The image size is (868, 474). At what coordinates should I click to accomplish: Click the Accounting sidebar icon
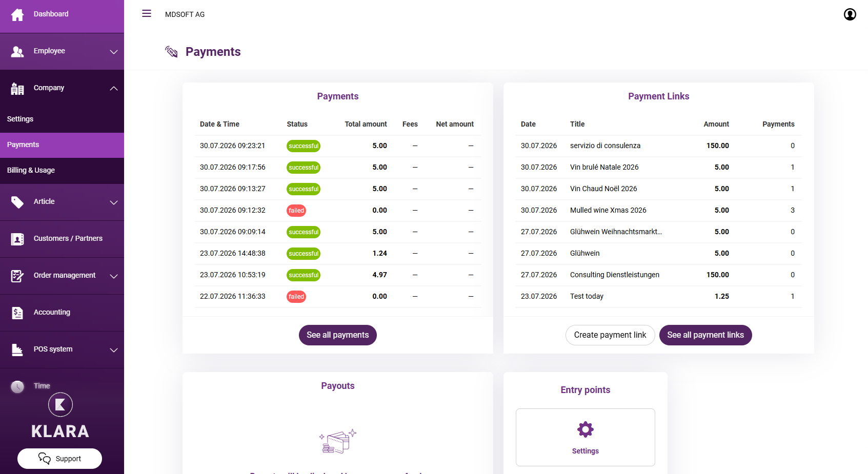pyautogui.click(x=17, y=313)
